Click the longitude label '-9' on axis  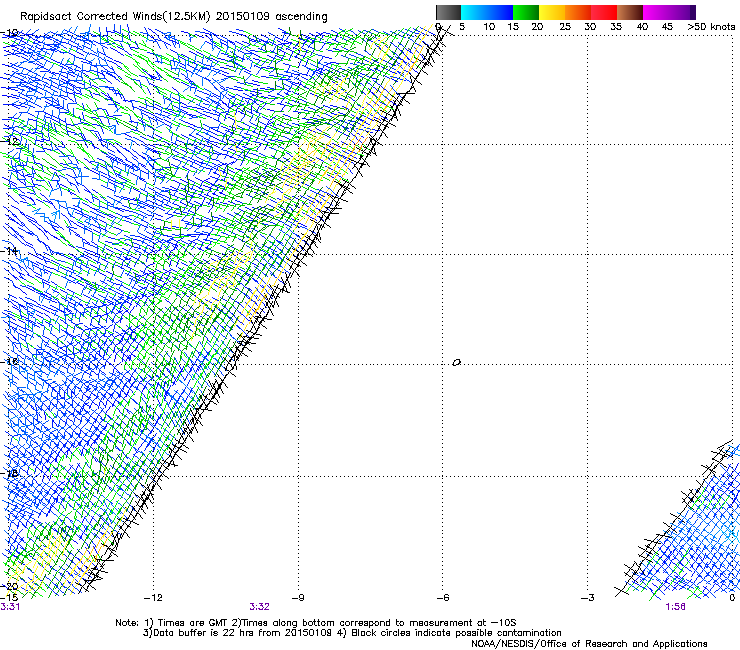pos(298,598)
